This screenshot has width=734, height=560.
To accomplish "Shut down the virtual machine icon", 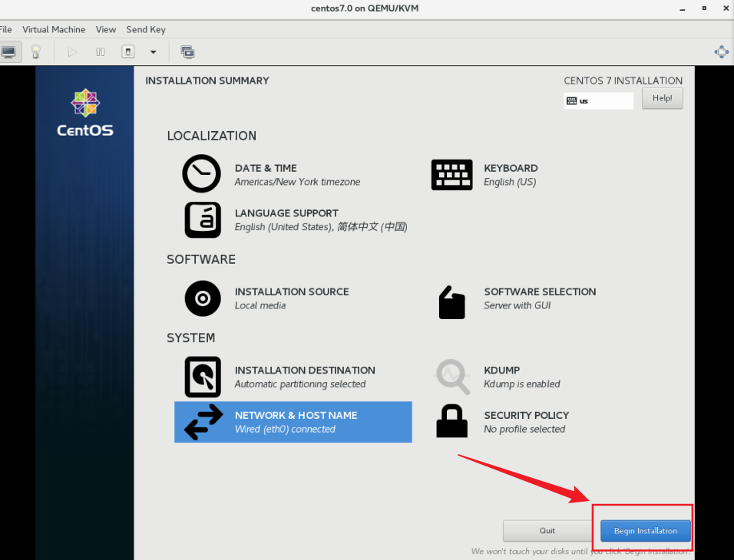I will [x=127, y=51].
